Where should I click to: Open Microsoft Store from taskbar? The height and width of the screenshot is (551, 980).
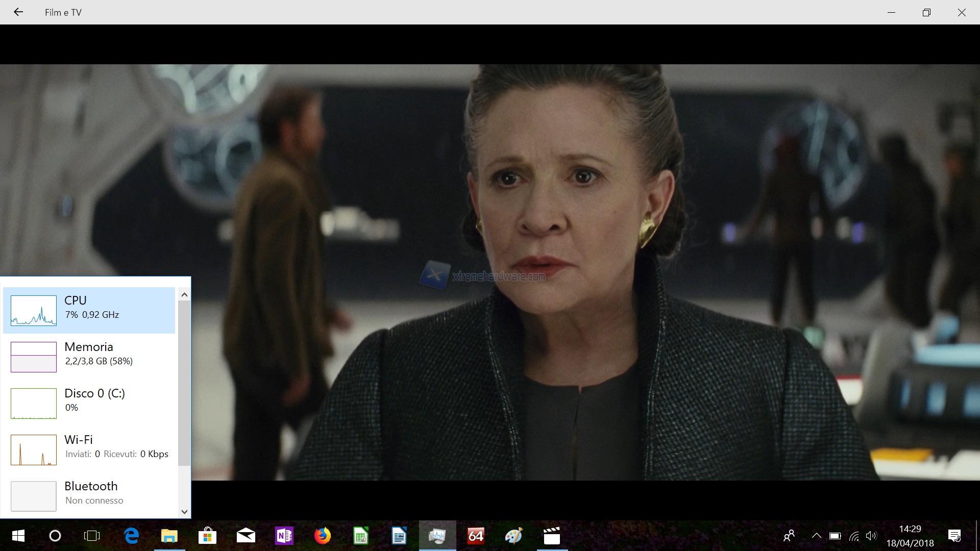tap(207, 536)
